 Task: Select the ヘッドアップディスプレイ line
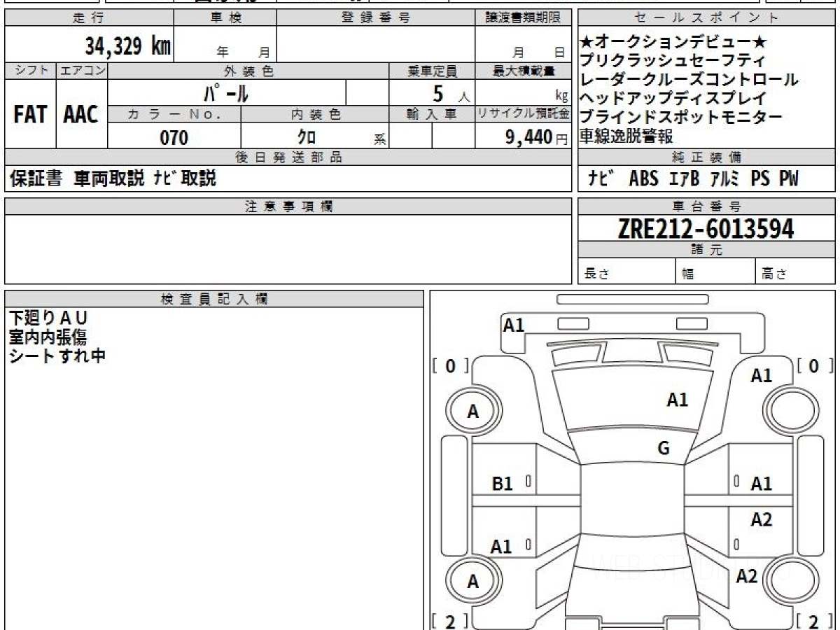click(x=673, y=98)
